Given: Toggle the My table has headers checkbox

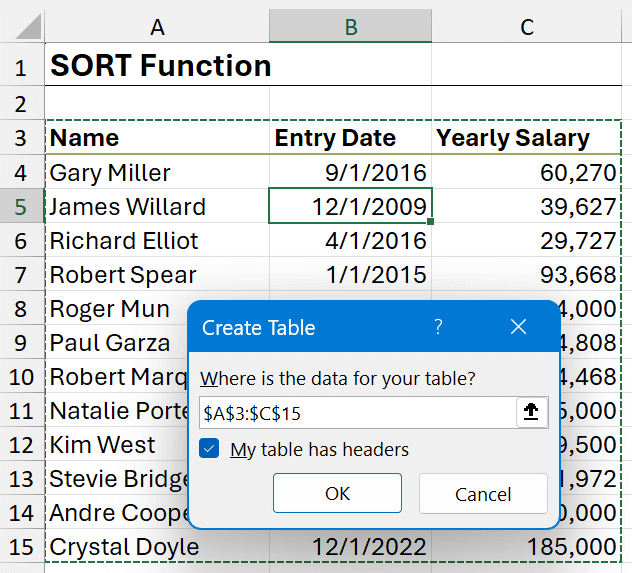Looking at the screenshot, I should (210, 449).
